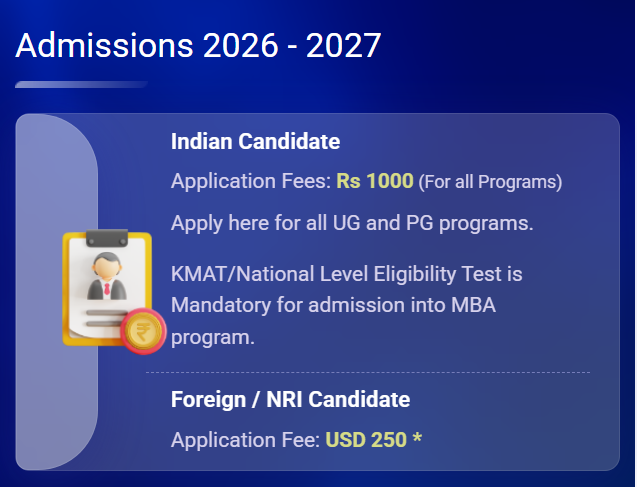Click the text lines on the clipboard paper

coord(105,318)
